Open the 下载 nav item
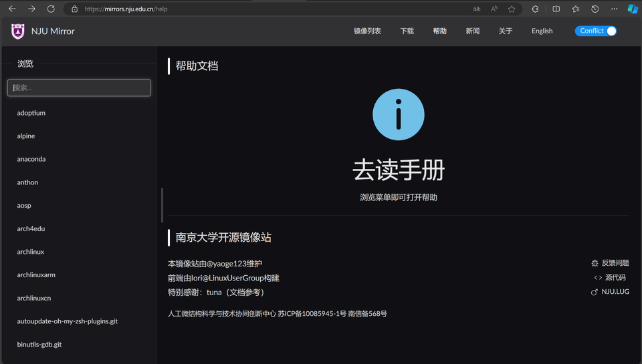Screen dimensions: 642x364 pyautogui.click(x=407, y=31)
